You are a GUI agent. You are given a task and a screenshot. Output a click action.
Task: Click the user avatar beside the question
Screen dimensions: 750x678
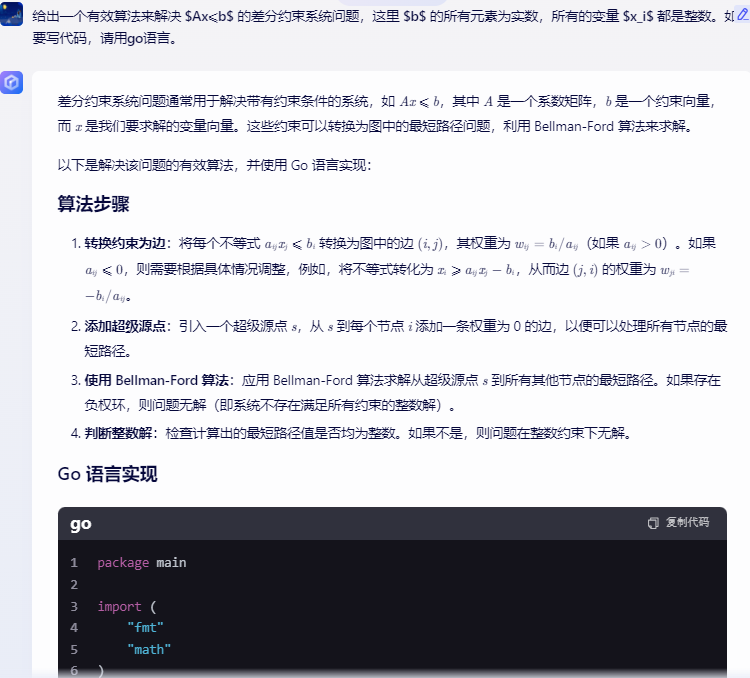coord(11,14)
